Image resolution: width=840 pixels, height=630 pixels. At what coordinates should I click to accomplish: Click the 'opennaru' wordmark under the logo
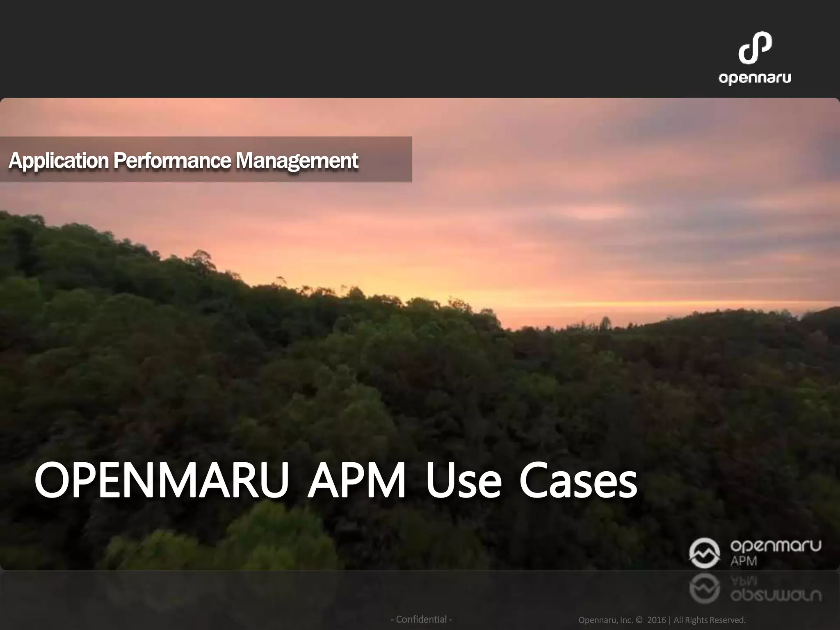(755, 78)
